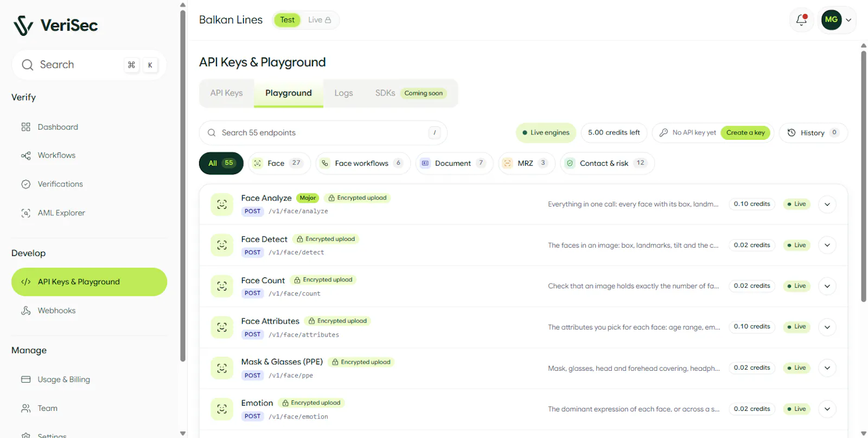This screenshot has height=438, width=868.
Task: Switch to the Logs tab
Action: coord(344,93)
